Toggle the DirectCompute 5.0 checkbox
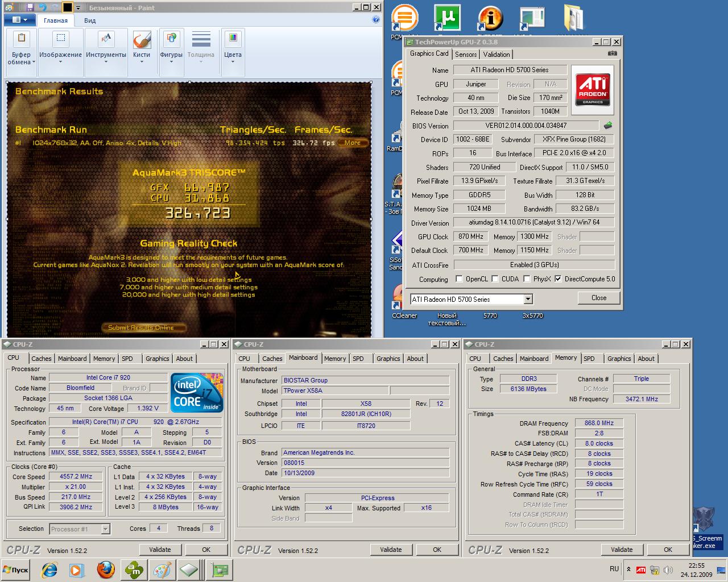 (x=558, y=279)
